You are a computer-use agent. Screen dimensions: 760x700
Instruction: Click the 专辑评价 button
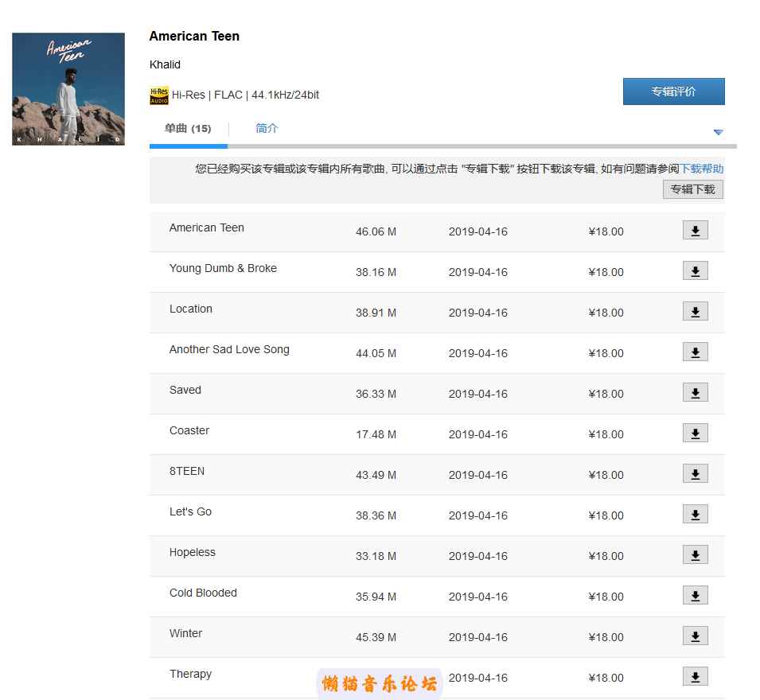(x=674, y=91)
